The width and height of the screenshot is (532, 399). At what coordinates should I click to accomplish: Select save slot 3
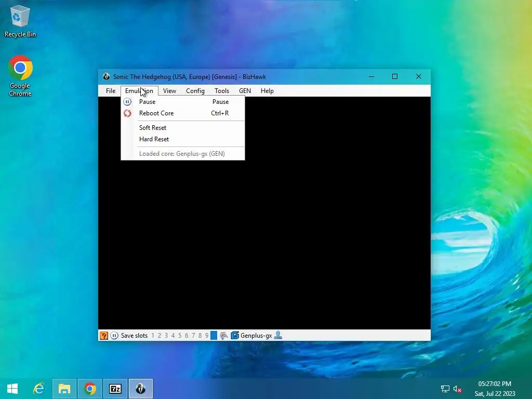(x=166, y=336)
